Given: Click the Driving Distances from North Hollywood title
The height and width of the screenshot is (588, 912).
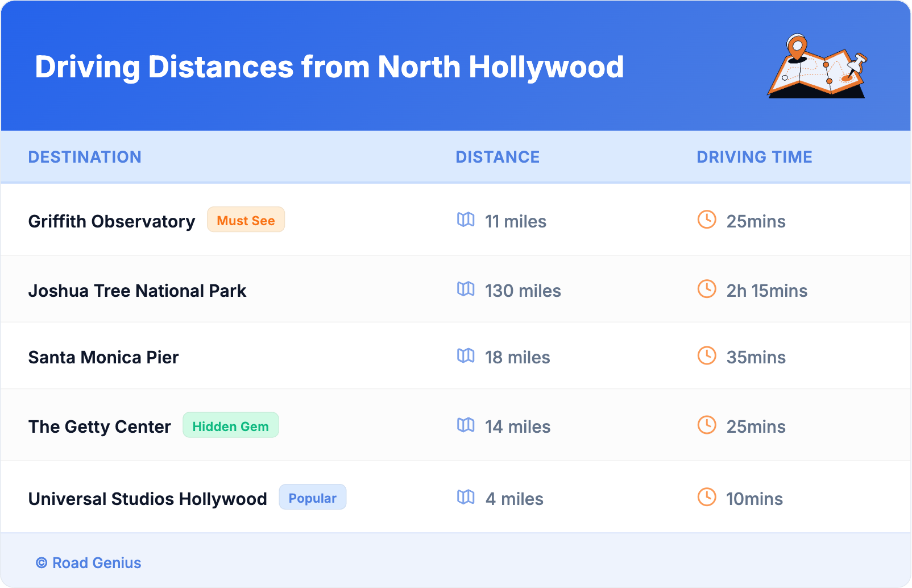Looking at the screenshot, I should [x=329, y=67].
